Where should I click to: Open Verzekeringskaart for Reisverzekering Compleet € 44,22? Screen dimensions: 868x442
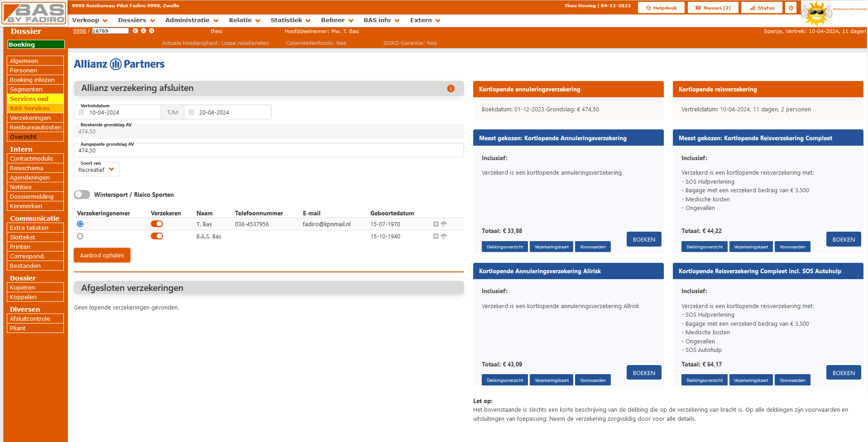751,247
